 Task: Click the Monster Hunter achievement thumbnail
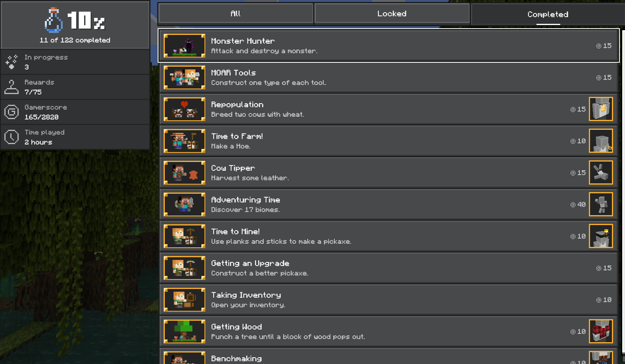click(x=185, y=46)
